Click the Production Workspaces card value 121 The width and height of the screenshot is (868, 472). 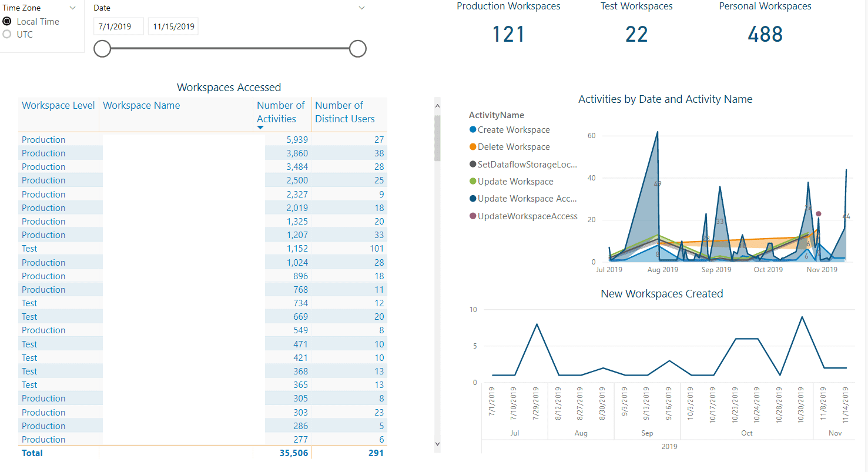pos(508,34)
